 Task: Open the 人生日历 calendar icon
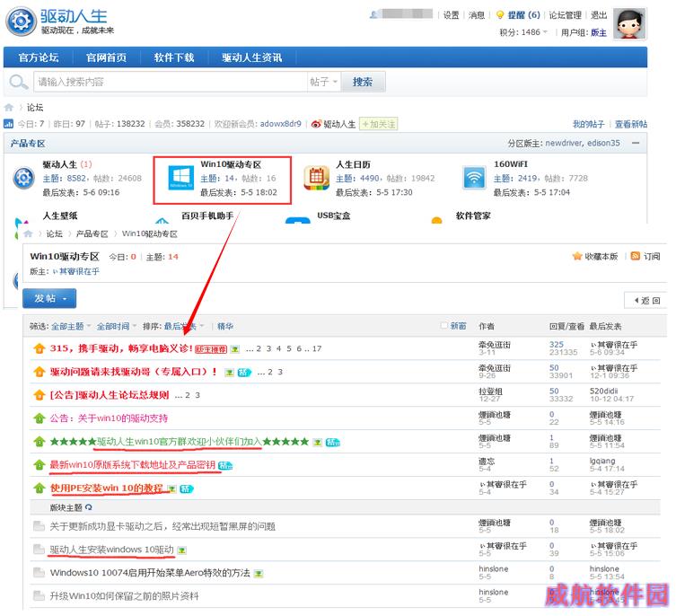316,178
